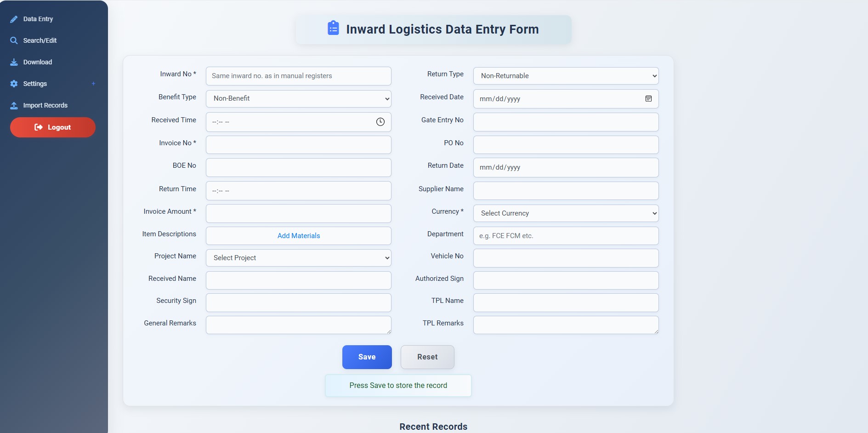
Task: Select the Data Entry pencil icon
Action: pos(13,19)
